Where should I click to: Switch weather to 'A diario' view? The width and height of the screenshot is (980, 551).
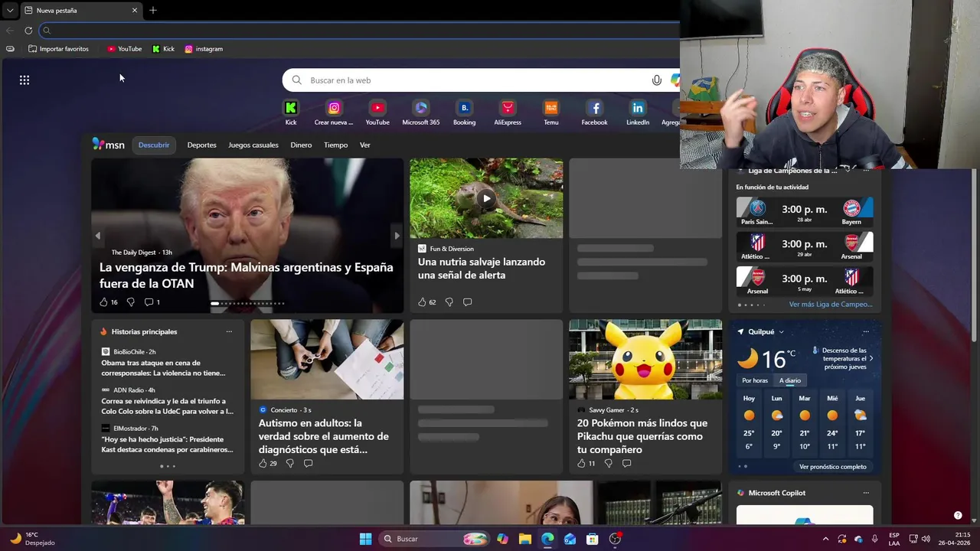(790, 380)
